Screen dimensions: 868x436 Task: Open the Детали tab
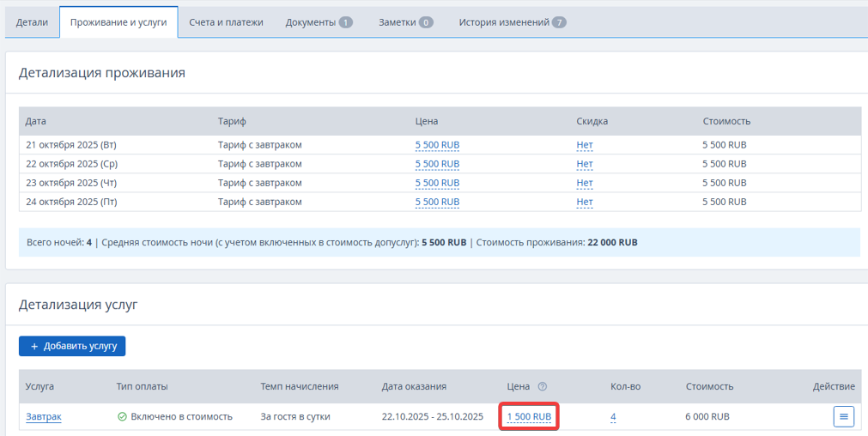[x=33, y=22]
